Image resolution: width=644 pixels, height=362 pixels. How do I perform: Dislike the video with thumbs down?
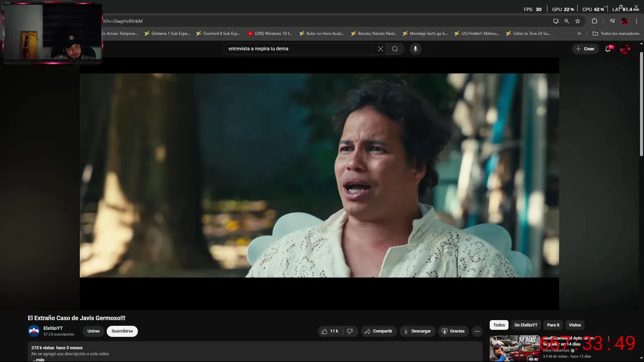350,331
